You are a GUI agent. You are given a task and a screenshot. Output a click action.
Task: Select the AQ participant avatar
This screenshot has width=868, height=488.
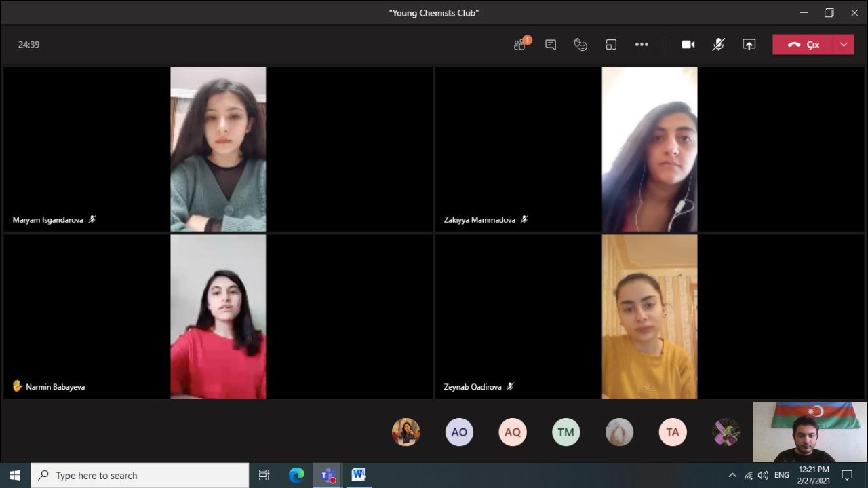pos(513,432)
